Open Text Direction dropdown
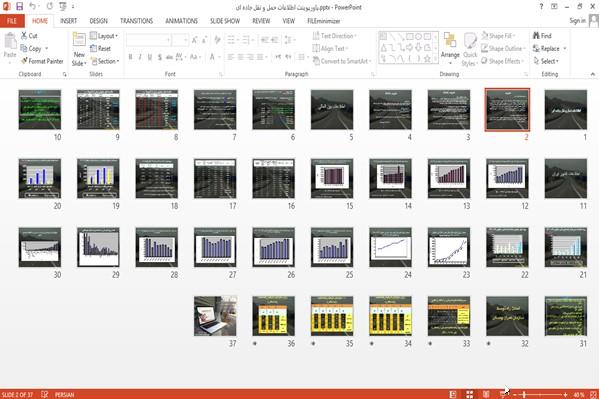The height and width of the screenshot is (399, 599). tap(335, 36)
